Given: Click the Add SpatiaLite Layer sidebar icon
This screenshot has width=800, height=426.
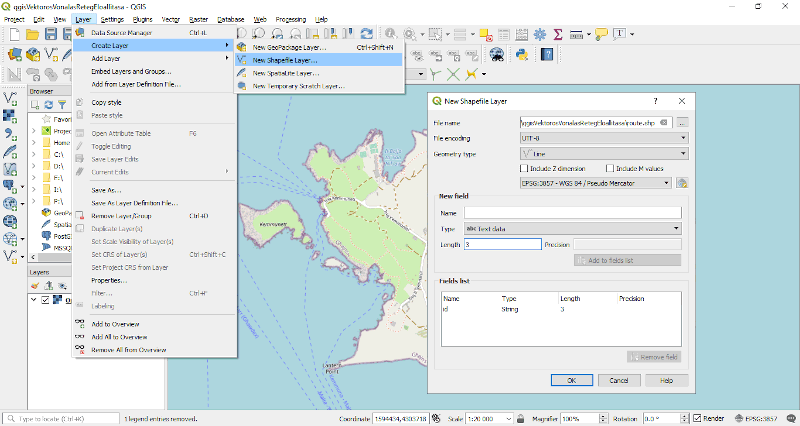Looking at the screenshot, I should [x=10, y=152].
